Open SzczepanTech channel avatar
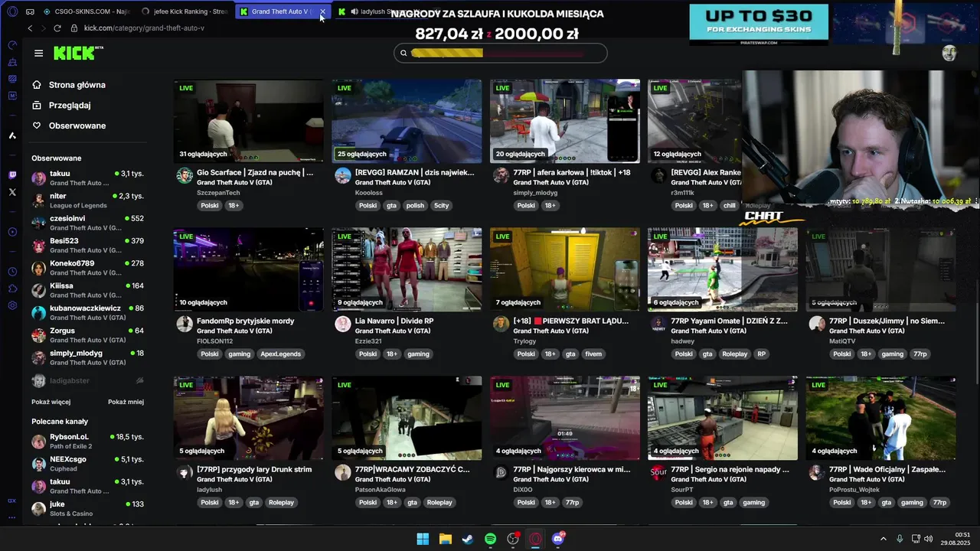This screenshot has width=980, height=551. pos(185,176)
